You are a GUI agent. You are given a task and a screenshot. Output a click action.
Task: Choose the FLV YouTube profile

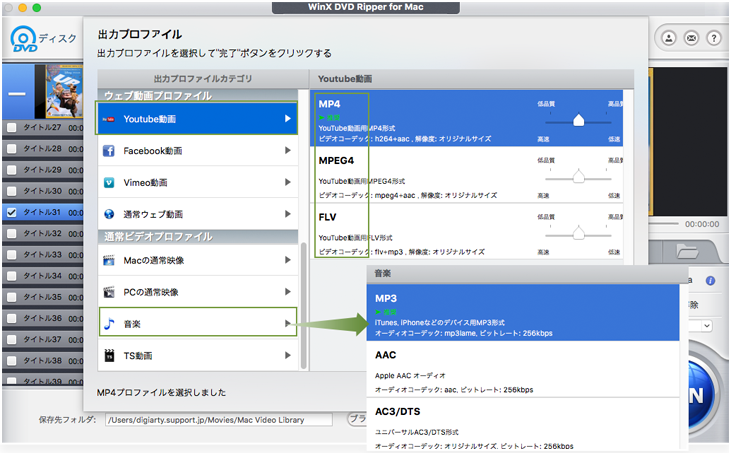point(466,231)
